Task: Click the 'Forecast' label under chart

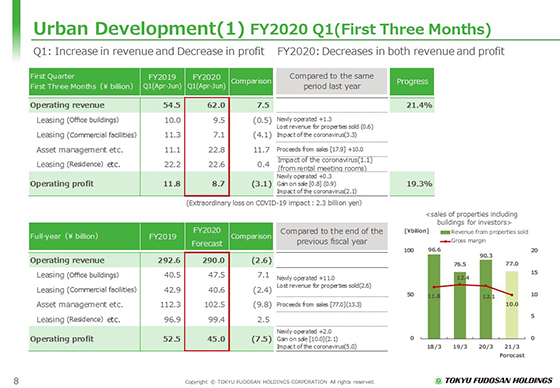Action: tap(512, 355)
